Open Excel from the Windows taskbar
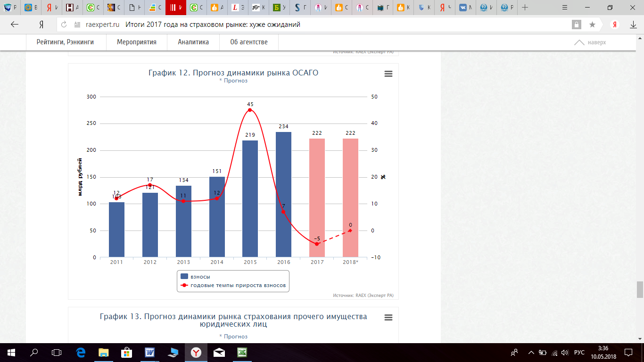This screenshot has width=644, height=362. [242, 352]
